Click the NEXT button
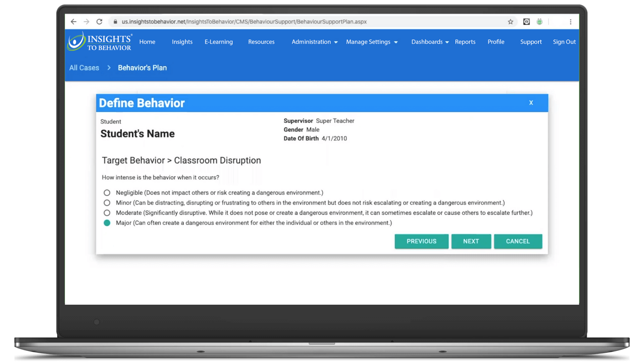The height and width of the screenshot is (362, 644). pos(471,241)
